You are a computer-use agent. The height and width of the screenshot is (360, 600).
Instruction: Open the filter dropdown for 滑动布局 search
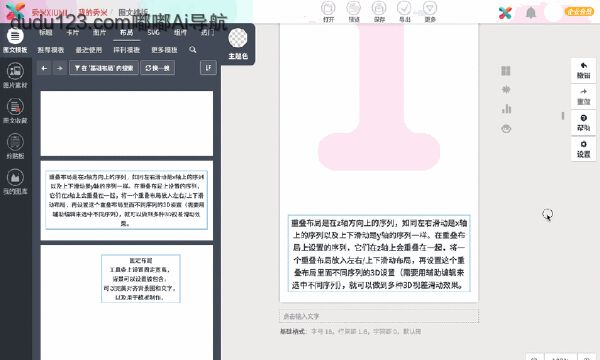click(x=104, y=68)
